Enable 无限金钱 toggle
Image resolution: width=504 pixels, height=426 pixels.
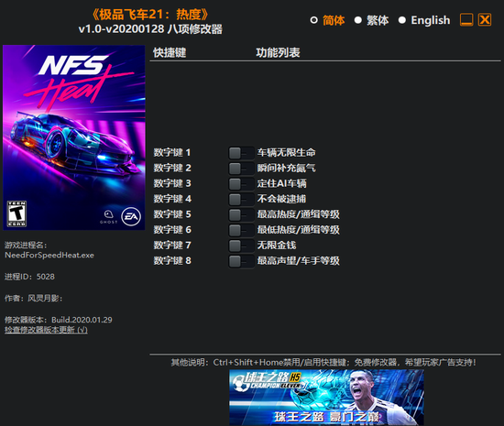click(x=241, y=246)
